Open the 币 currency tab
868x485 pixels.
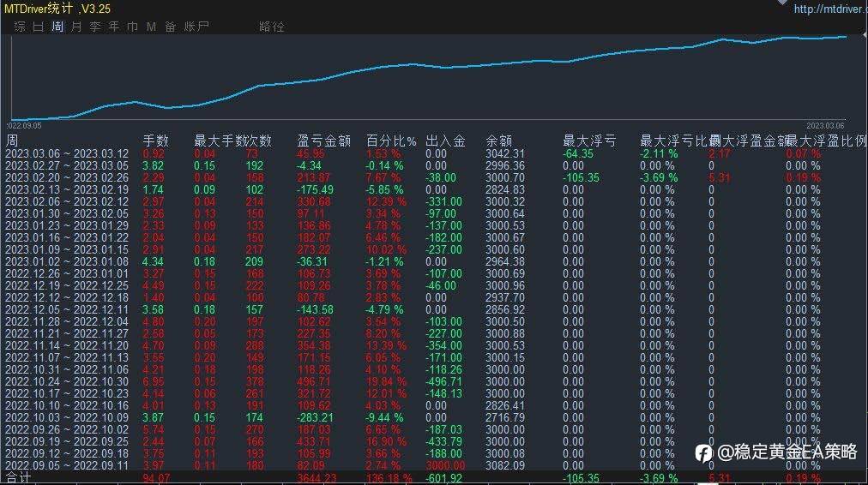click(133, 27)
